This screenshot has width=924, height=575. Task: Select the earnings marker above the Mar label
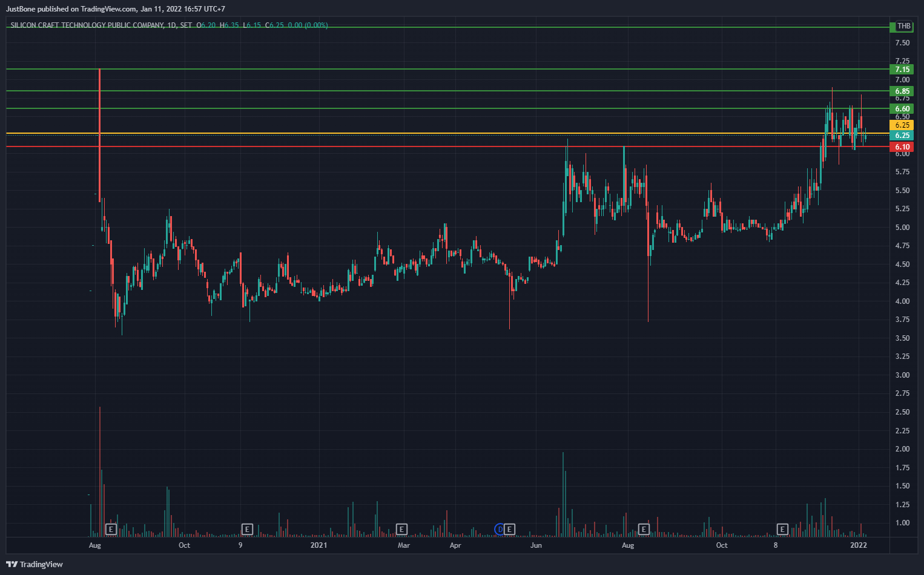(401, 529)
